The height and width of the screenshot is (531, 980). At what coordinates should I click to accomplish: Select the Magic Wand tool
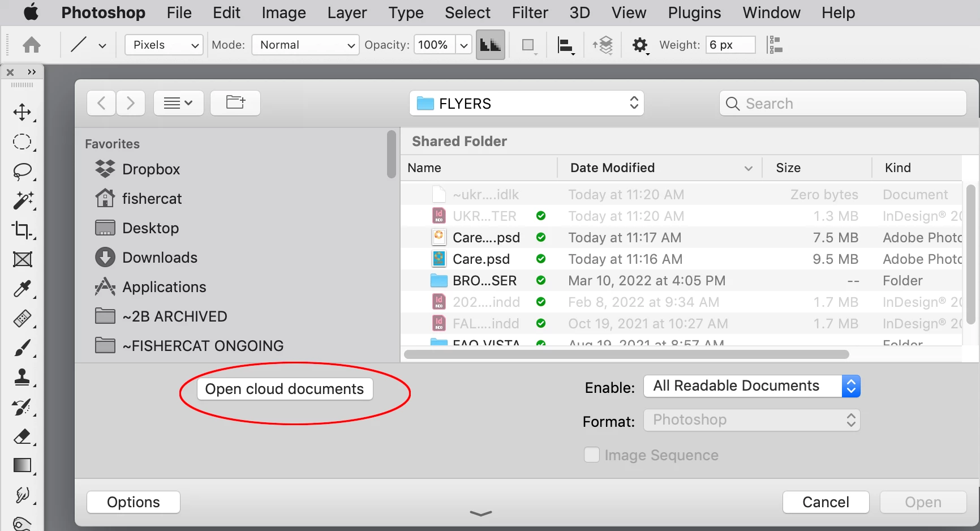pos(23,200)
